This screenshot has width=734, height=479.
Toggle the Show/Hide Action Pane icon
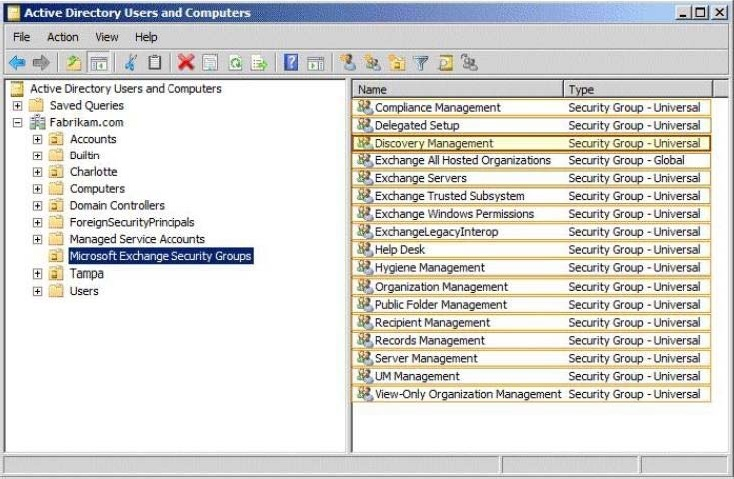coord(316,63)
